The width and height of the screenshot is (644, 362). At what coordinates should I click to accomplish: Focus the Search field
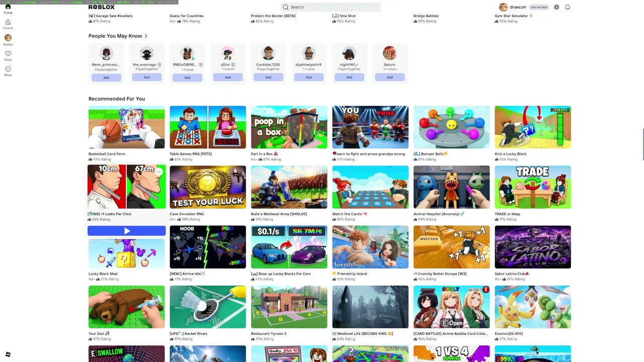tap(330, 7)
